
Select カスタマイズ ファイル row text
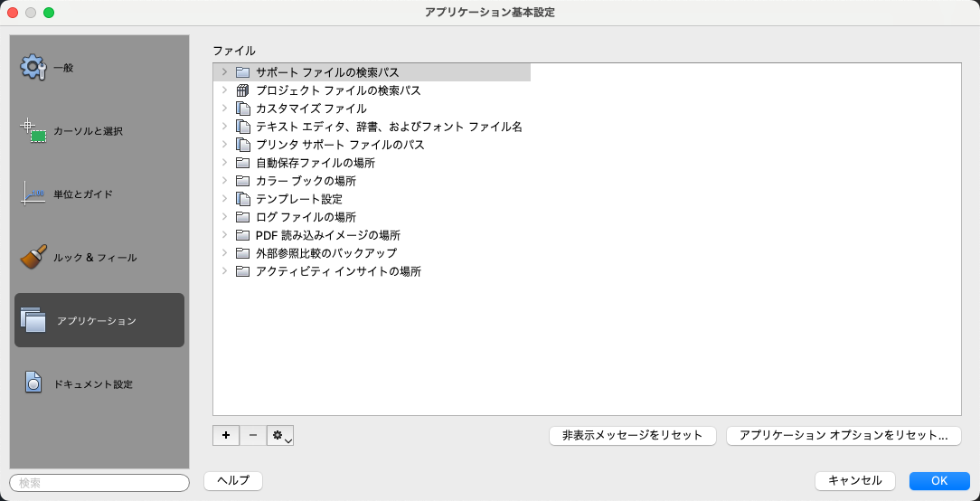click(311, 109)
